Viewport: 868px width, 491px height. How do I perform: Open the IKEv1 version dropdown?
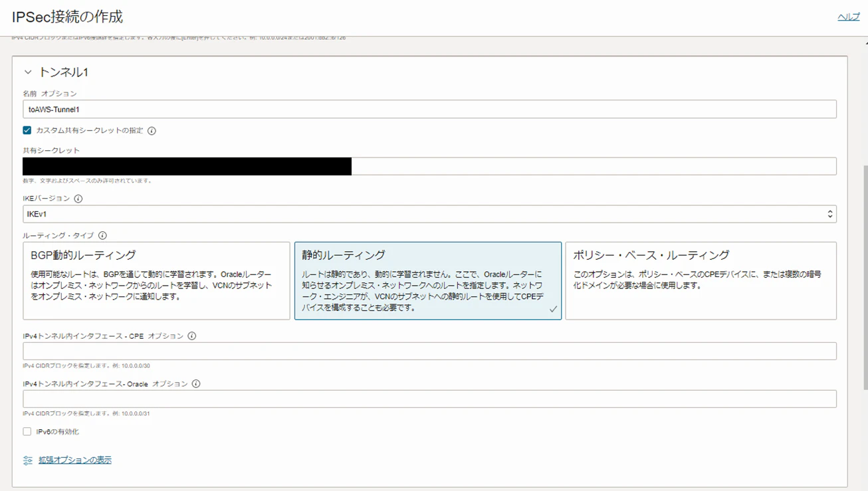[x=429, y=214]
